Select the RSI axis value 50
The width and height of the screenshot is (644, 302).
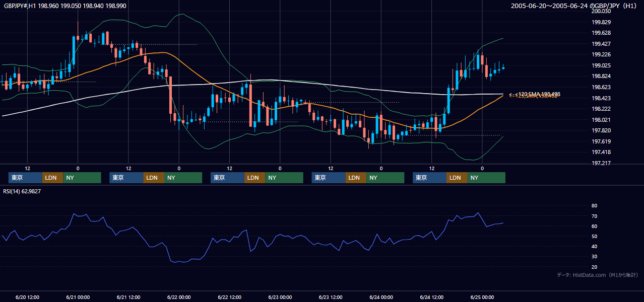pos(595,236)
